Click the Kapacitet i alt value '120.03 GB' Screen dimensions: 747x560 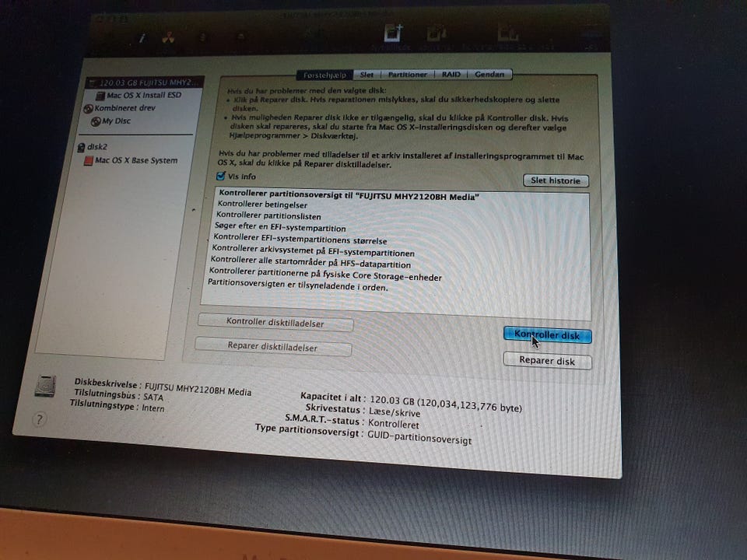tap(392, 401)
